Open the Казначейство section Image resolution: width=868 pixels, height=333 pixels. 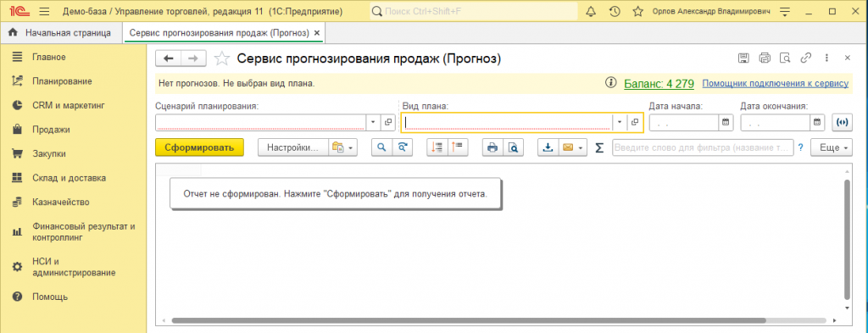pyautogui.click(x=60, y=203)
